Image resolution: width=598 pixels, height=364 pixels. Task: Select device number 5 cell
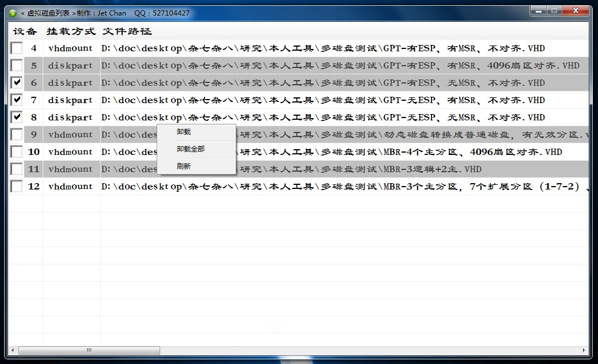[33, 66]
